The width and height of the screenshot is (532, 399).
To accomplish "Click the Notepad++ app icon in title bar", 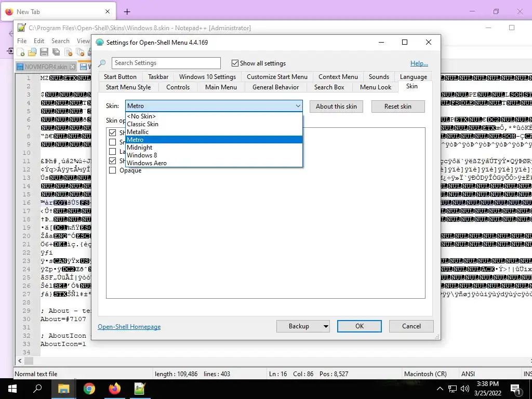I will coord(22,28).
